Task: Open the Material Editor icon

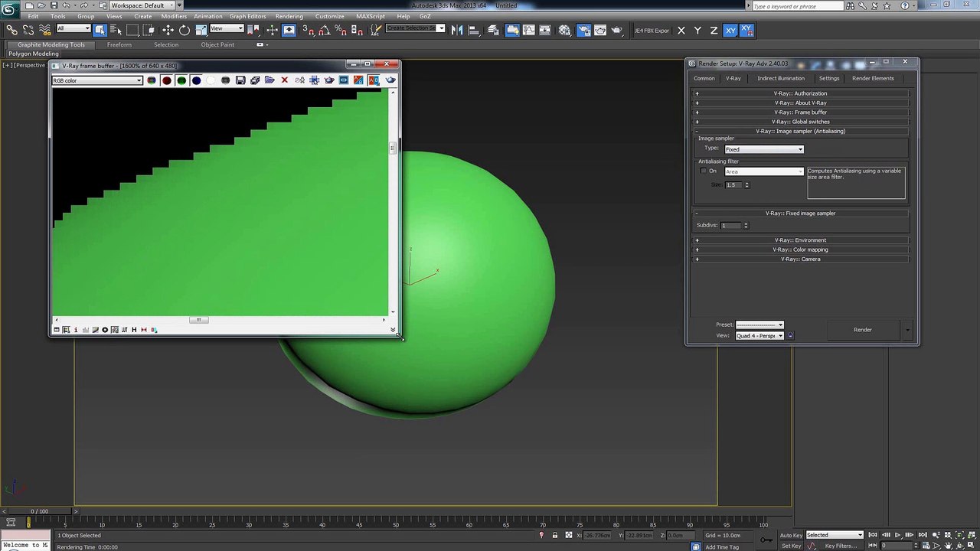Action: coord(564,30)
